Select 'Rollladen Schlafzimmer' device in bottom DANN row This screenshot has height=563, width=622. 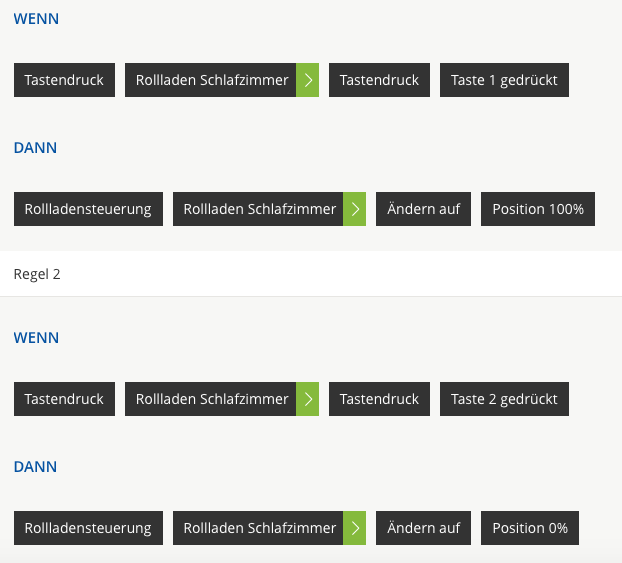click(259, 528)
